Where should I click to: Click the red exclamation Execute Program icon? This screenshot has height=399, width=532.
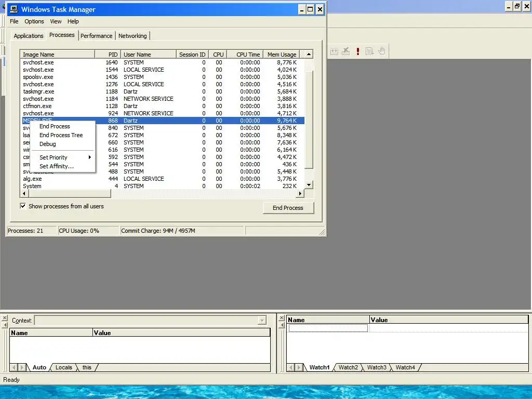pyautogui.click(x=357, y=51)
